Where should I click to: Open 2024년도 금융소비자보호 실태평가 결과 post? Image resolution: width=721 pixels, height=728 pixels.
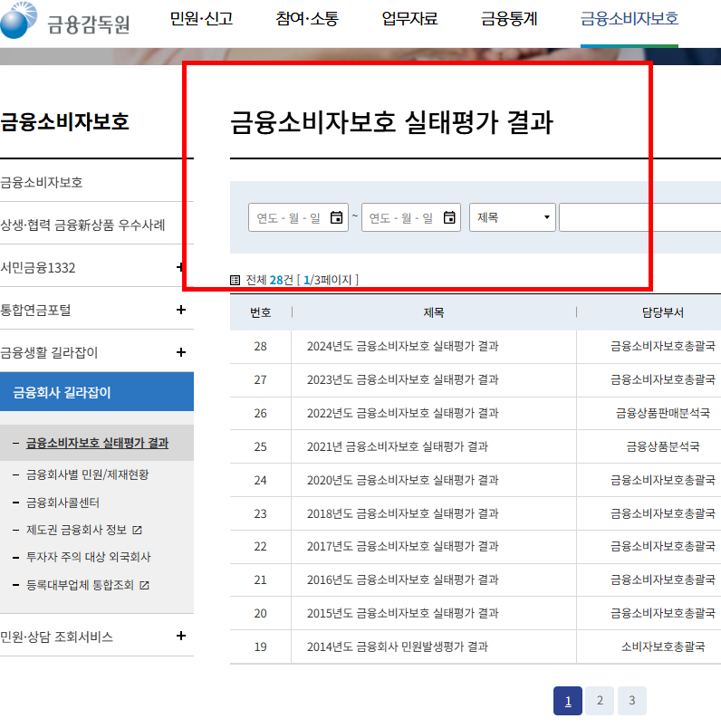(403, 346)
